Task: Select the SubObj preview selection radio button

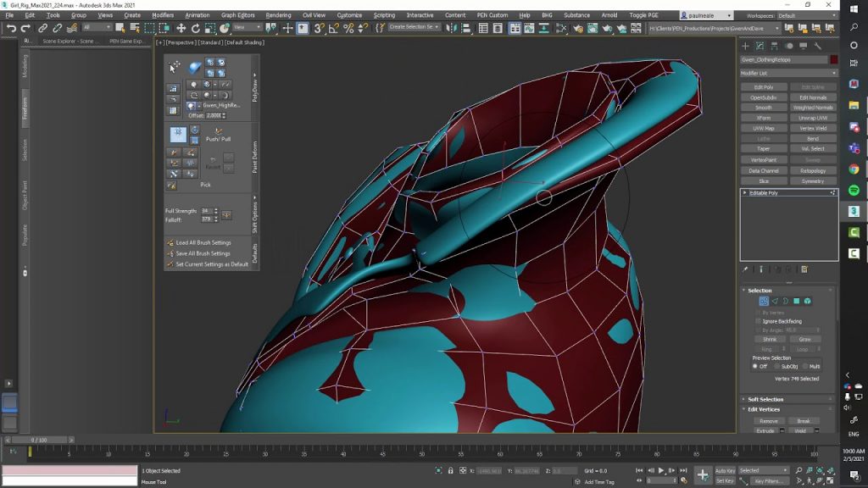Action: pyautogui.click(x=776, y=365)
